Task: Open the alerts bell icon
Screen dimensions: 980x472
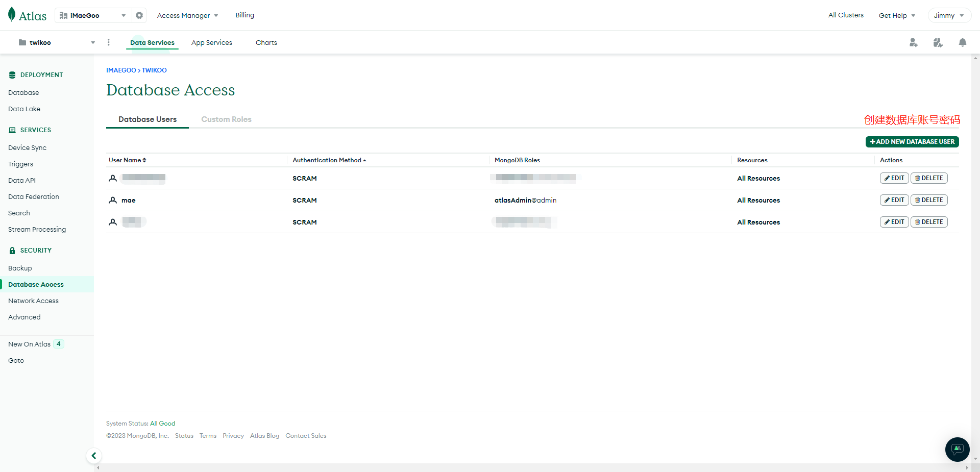Action: tap(962, 42)
